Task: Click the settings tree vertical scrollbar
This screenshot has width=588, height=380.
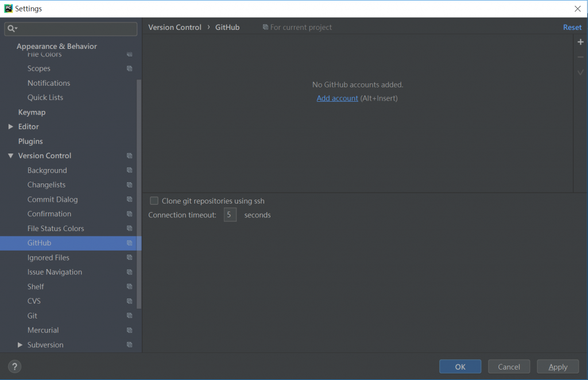Action: (x=139, y=194)
